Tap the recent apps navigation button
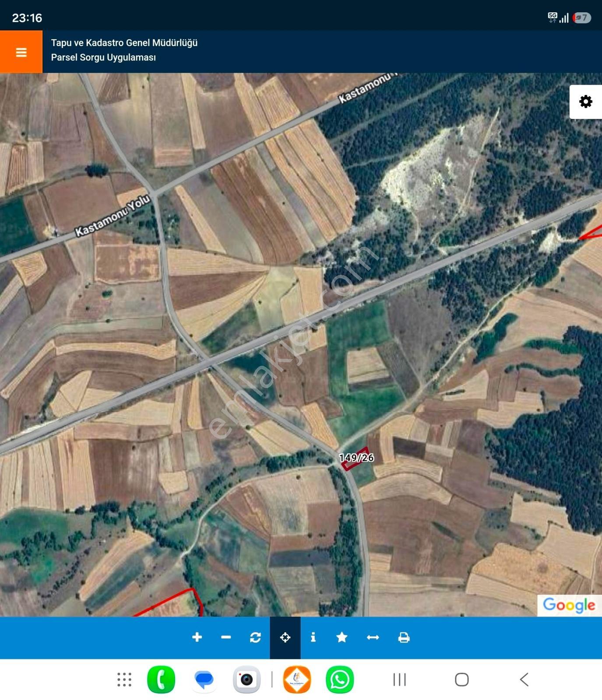This screenshot has height=700, width=602. pyautogui.click(x=399, y=679)
